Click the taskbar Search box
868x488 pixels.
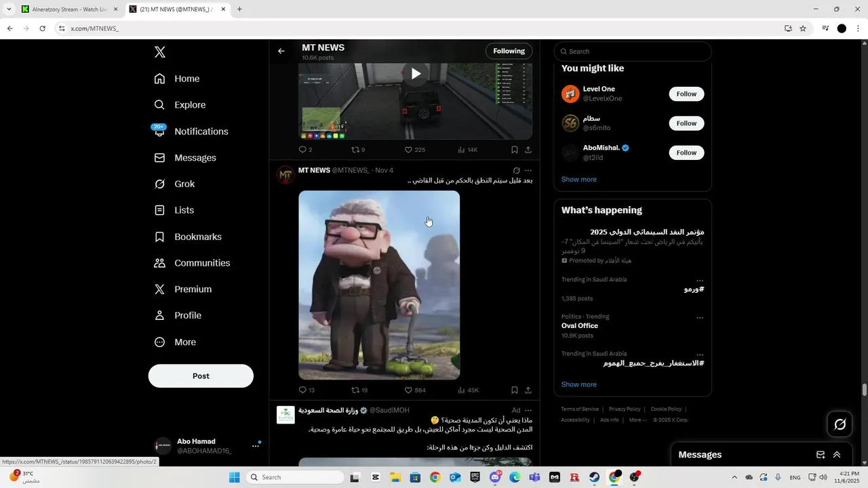coord(295,477)
